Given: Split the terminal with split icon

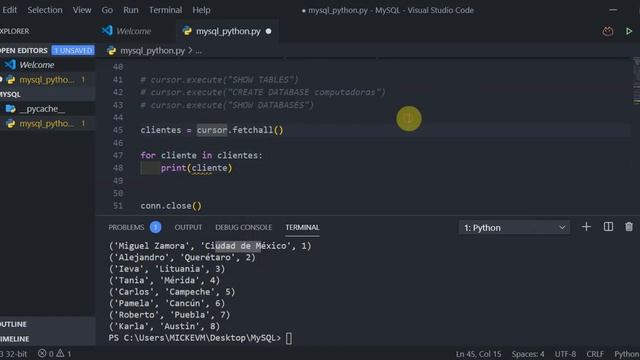Looking at the screenshot, I should [x=608, y=227].
